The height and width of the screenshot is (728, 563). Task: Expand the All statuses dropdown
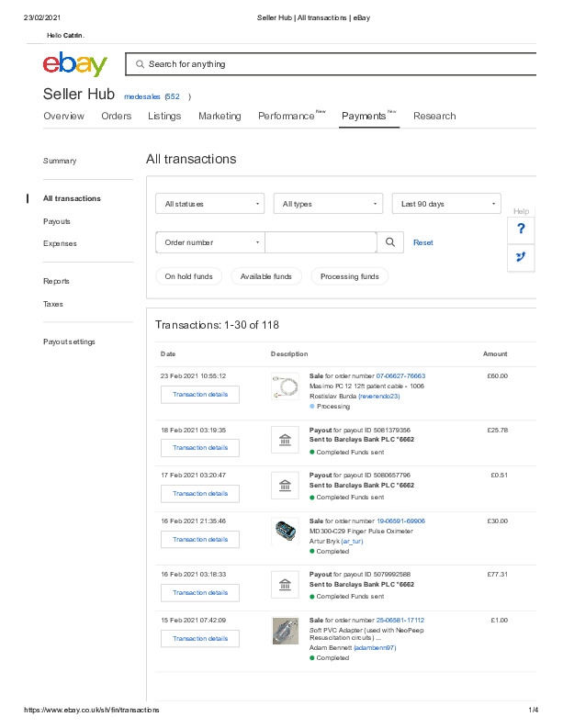210,204
